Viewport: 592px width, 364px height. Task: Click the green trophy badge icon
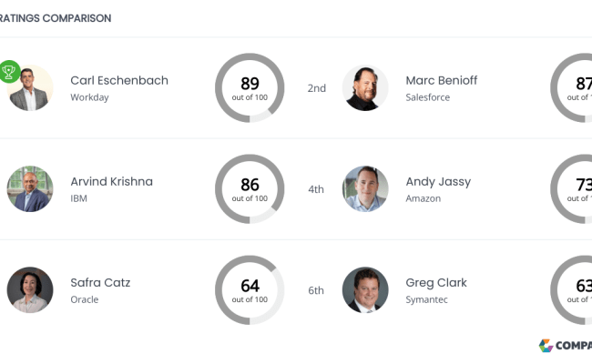tap(9, 71)
